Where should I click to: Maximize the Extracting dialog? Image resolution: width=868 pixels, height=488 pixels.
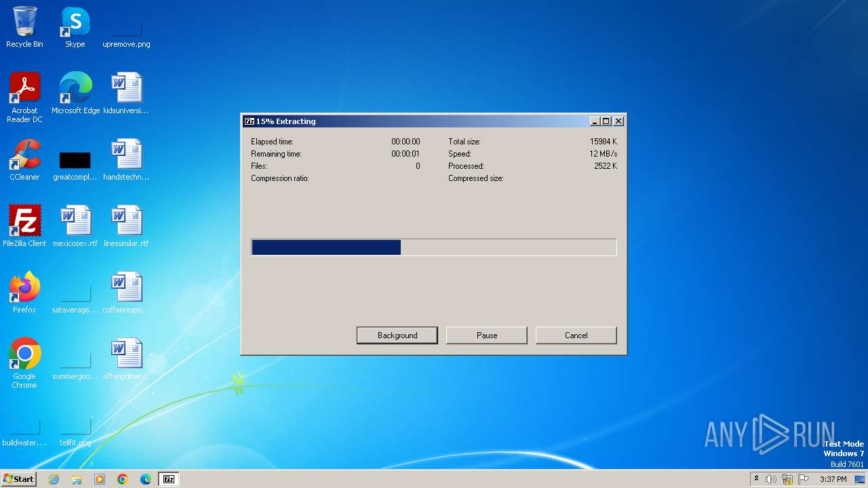point(606,121)
